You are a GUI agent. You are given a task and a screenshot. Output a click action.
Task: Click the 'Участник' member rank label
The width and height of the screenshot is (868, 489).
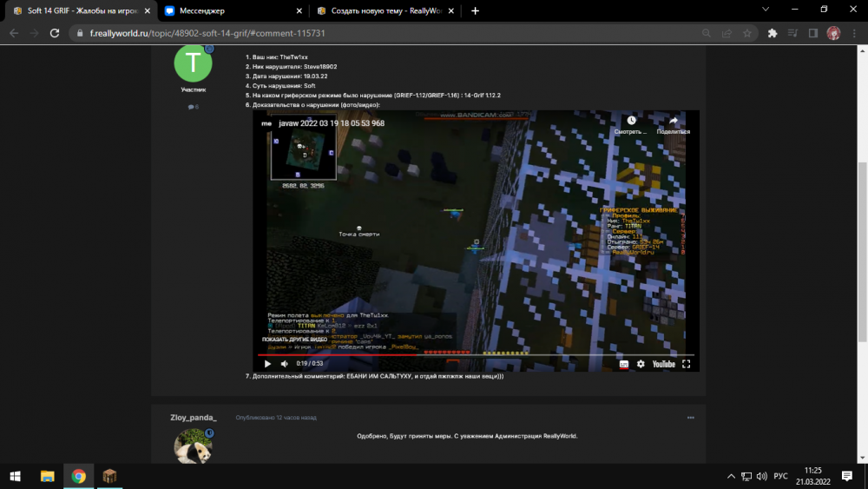tap(194, 89)
